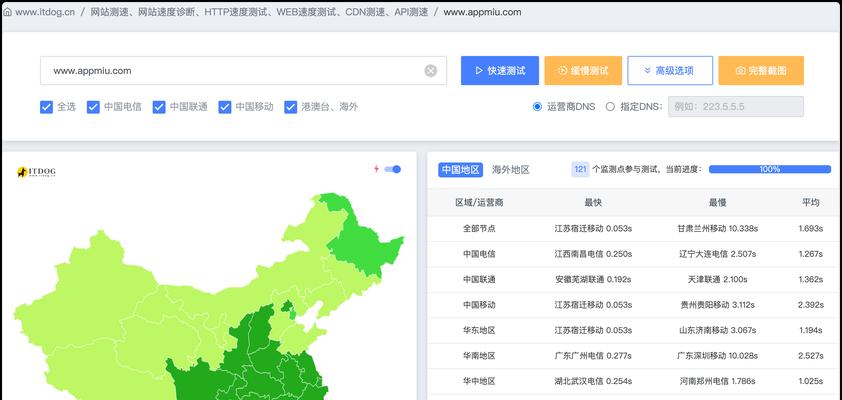Click the red lightning bolt icon
Image resolution: width=842 pixels, height=400 pixels.
376,169
